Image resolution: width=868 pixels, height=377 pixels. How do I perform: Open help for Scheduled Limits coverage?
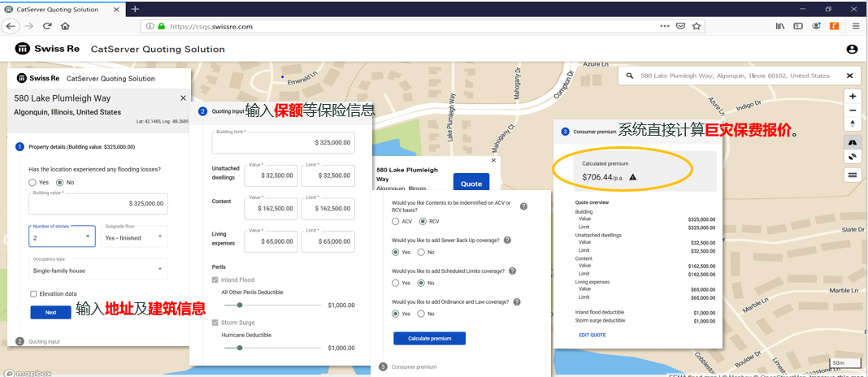(513, 271)
